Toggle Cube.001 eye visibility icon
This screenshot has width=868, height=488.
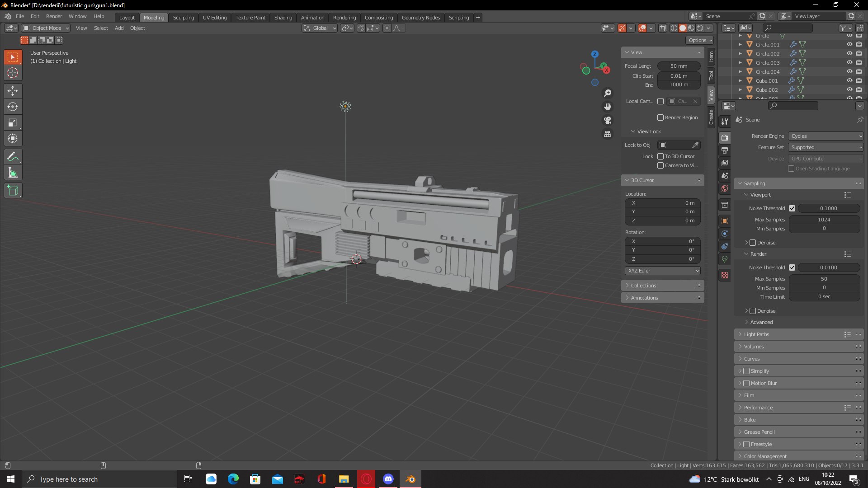(x=849, y=80)
